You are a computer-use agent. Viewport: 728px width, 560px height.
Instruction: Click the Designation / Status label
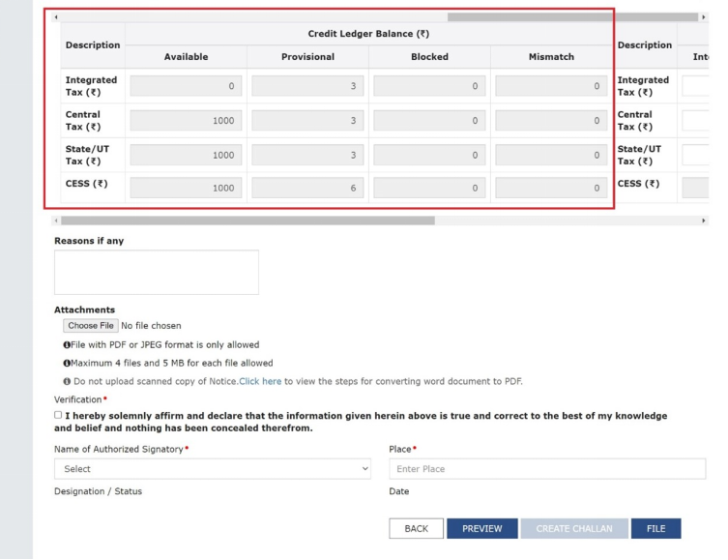pos(98,491)
